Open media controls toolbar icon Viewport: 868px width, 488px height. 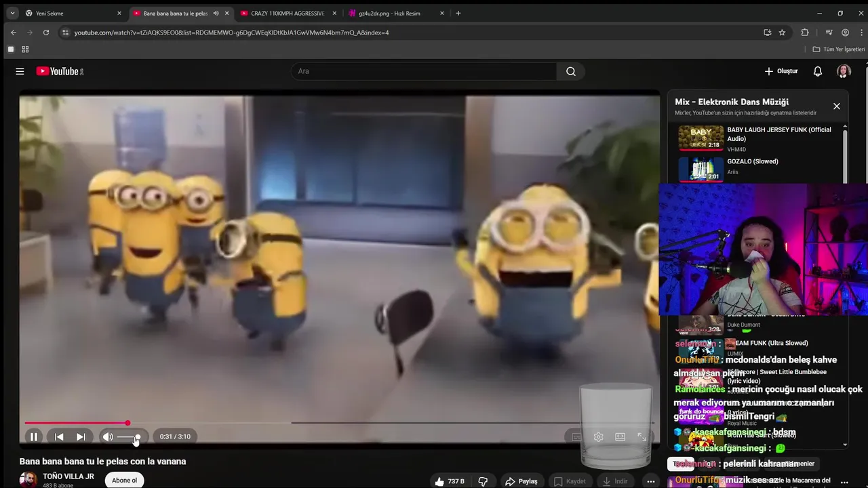(829, 33)
